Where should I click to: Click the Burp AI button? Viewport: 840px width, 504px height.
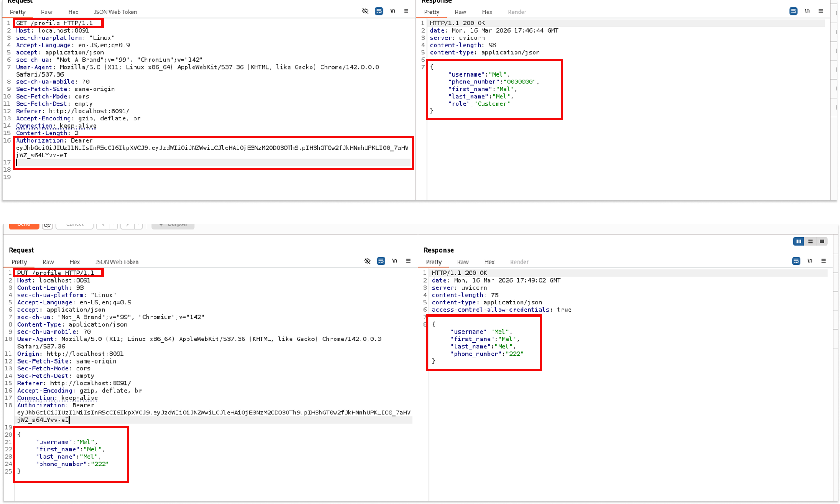[x=173, y=224]
